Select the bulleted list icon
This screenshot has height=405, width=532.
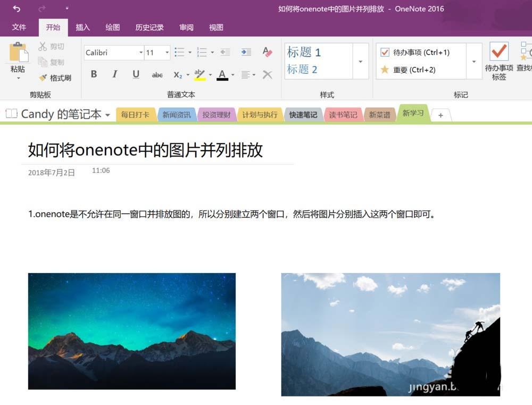tap(180, 52)
